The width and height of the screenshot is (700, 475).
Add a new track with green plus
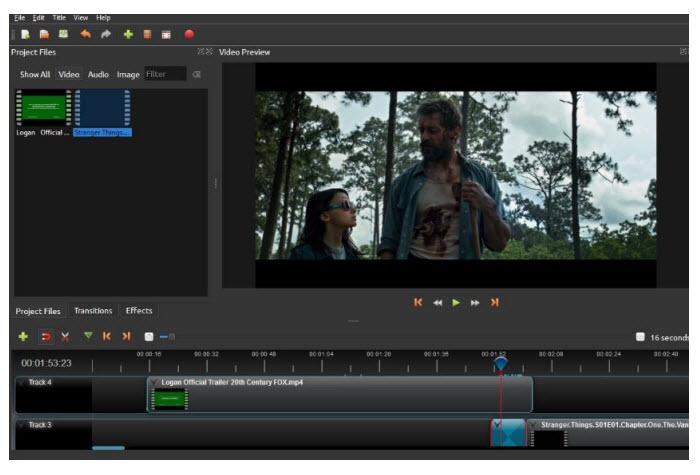coord(23,337)
